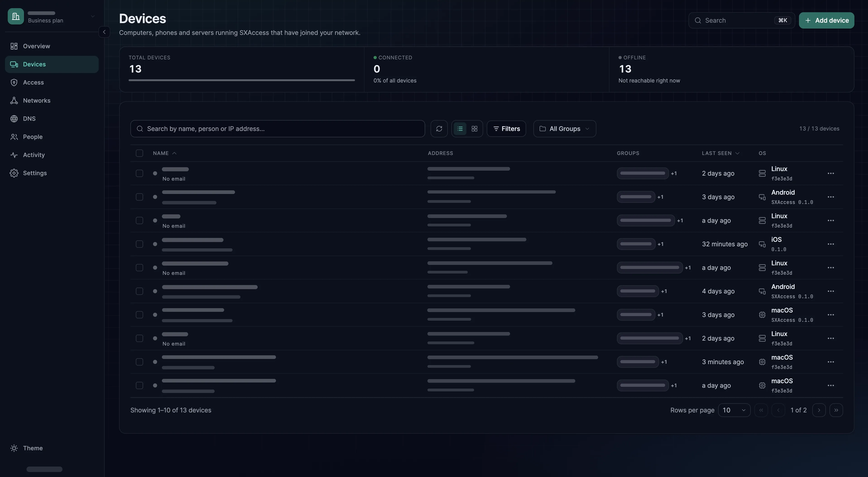This screenshot has height=477, width=868.
Task: Open Overview in the sidebar
Action: click(x=52, y=46)
